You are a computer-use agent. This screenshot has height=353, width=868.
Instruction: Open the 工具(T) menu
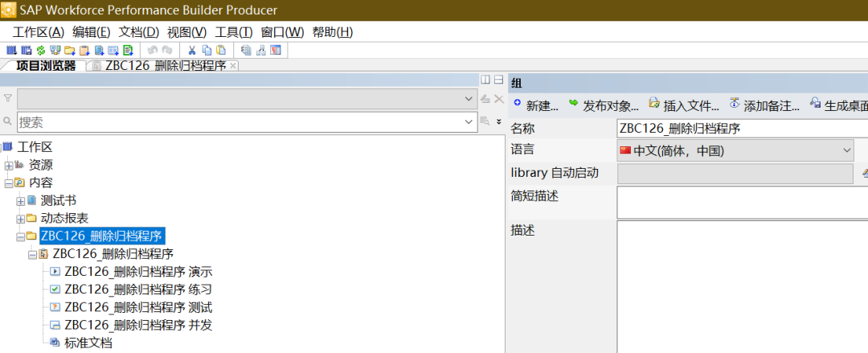pos(234,32)
